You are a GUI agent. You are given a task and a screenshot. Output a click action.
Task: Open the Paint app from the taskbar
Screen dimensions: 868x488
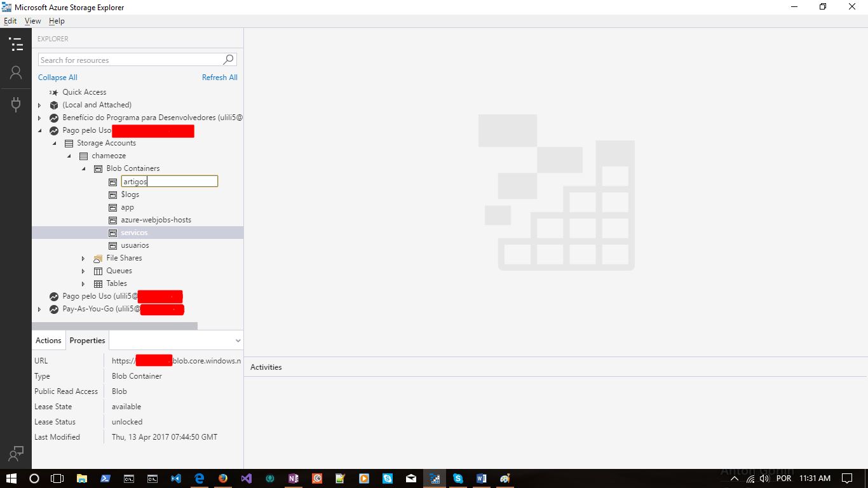tap(505, 478)
